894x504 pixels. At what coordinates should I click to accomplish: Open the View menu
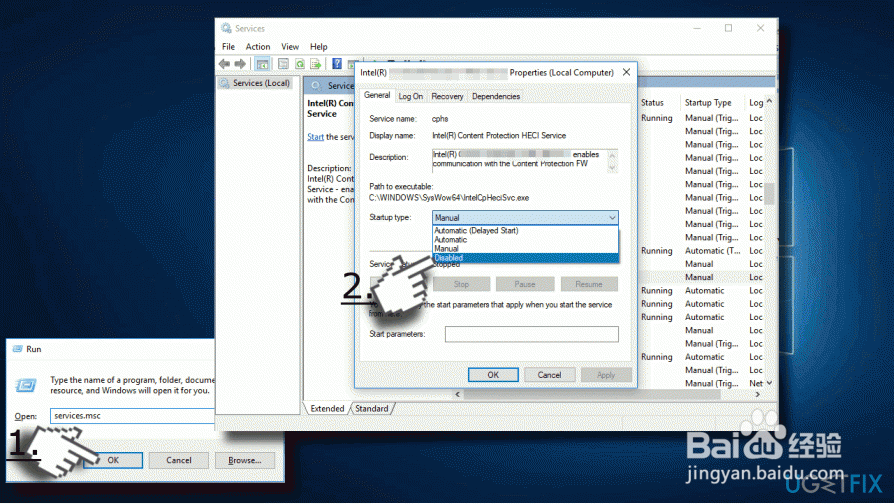coord(290,47)
